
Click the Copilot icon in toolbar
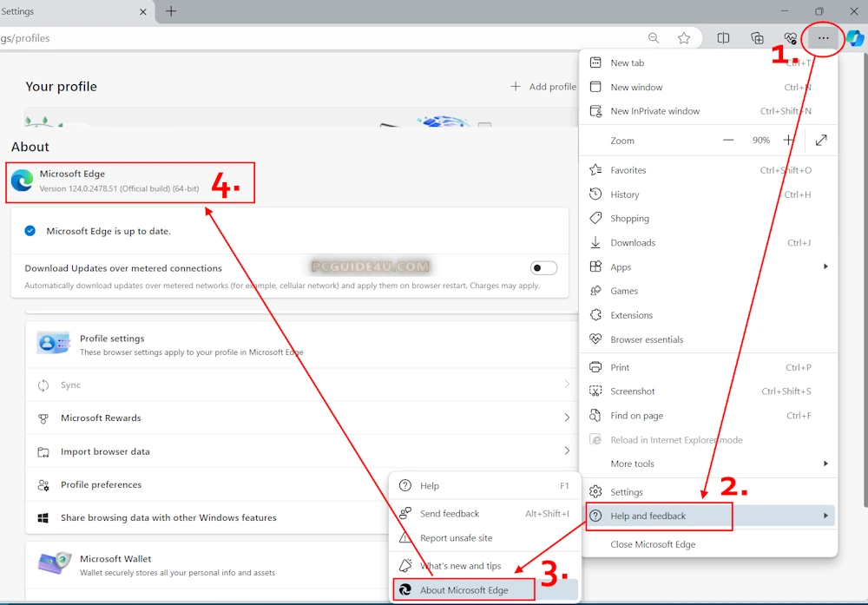point(854,38)
